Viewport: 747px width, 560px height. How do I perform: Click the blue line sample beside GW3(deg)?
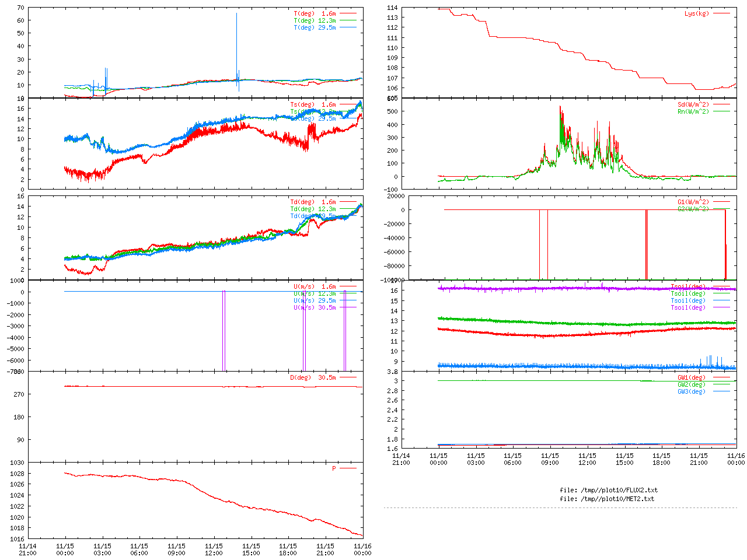[x=721, y=391]
